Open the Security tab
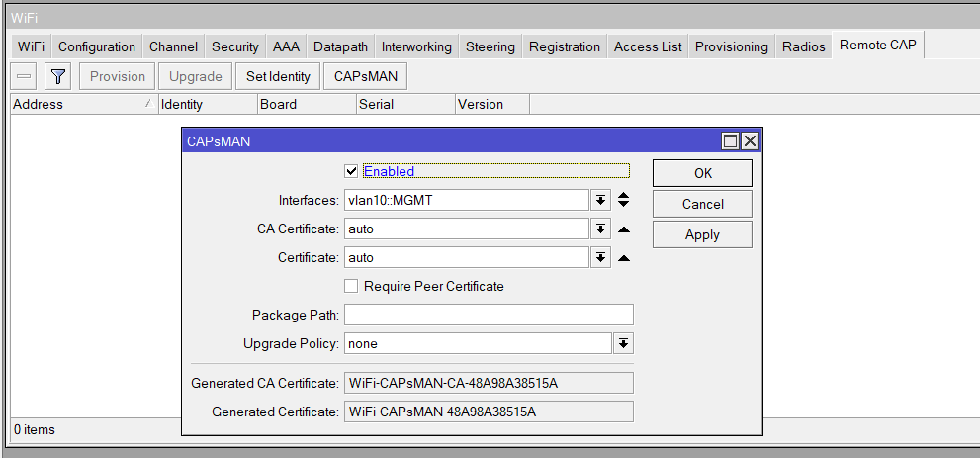980x458 pixels. pyautogui.click(x=235, y=46)
